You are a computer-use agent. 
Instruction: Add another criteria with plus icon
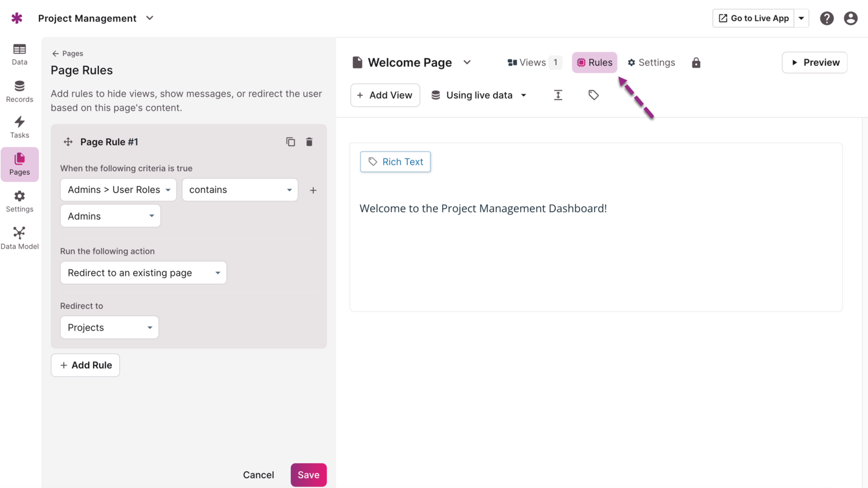click(x=313, y=190)
